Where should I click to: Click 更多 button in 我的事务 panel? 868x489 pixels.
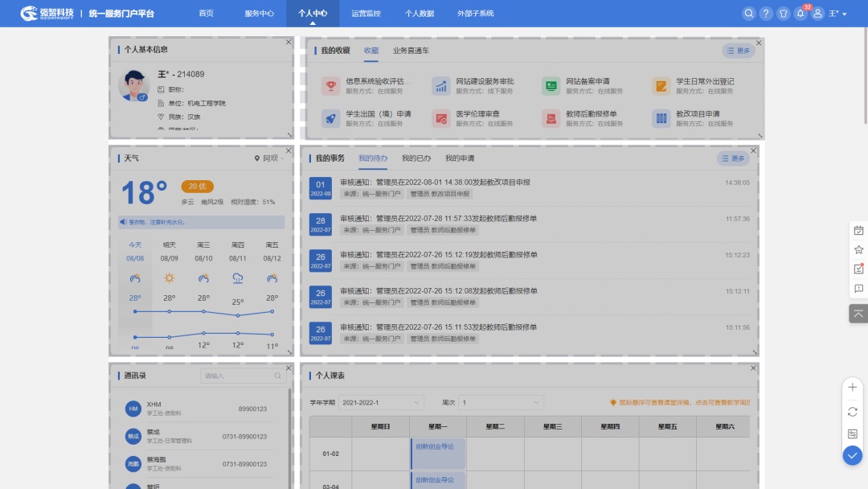tap(733, 158)
